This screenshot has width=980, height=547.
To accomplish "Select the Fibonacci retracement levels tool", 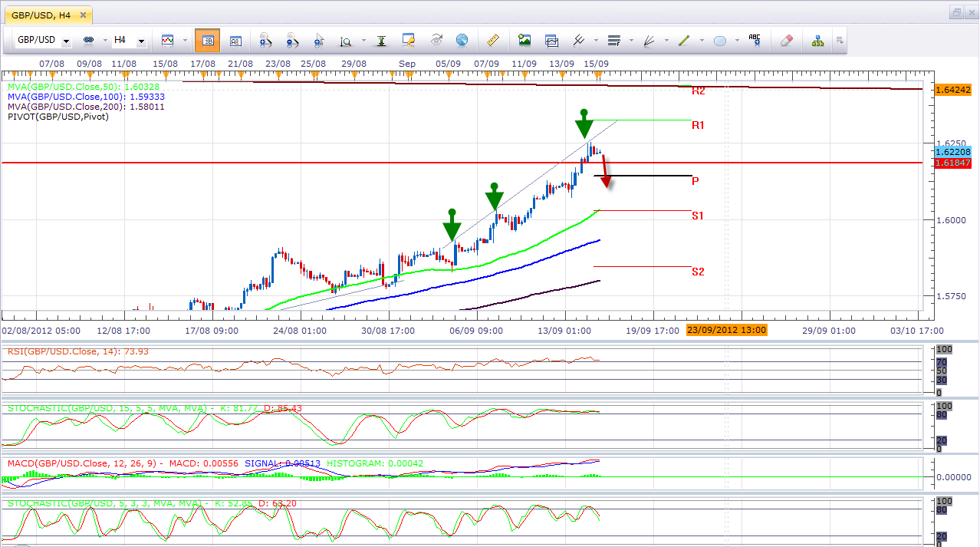I will 613,40.
